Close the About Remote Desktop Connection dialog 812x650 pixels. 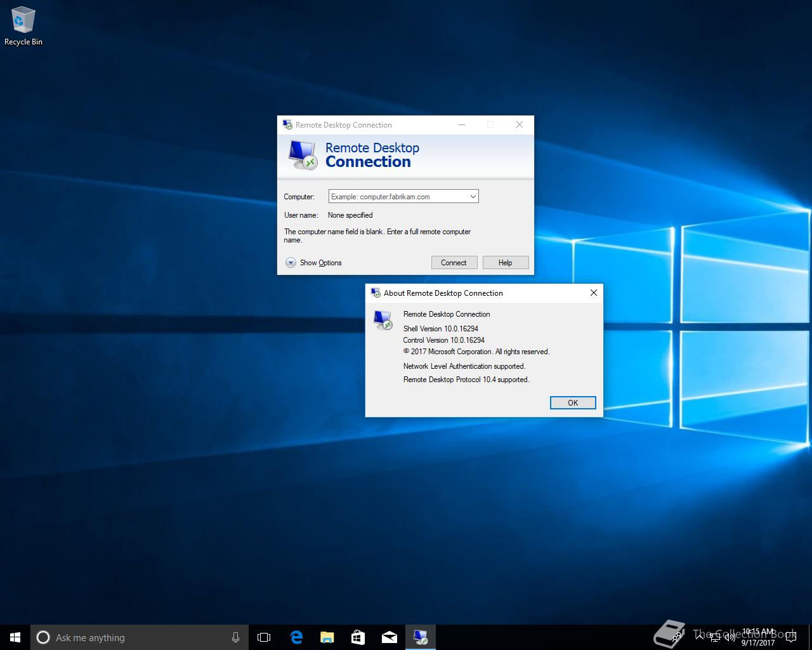click(594, 293)
